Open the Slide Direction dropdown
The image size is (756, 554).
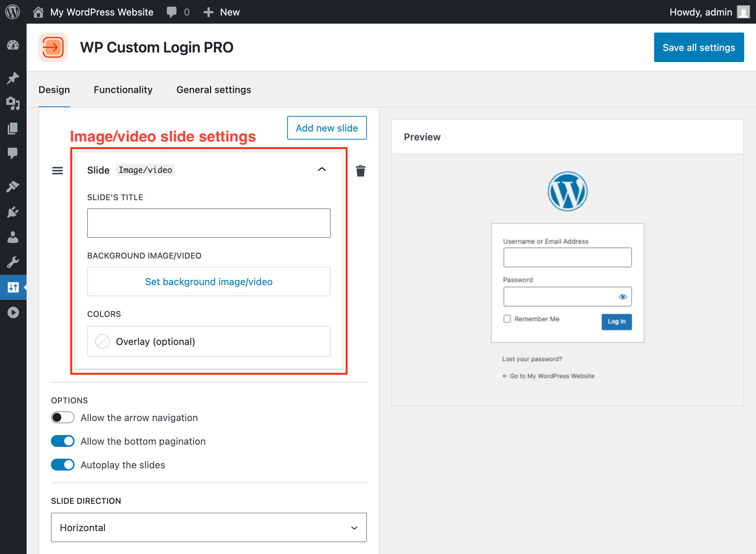pos(209,527)
